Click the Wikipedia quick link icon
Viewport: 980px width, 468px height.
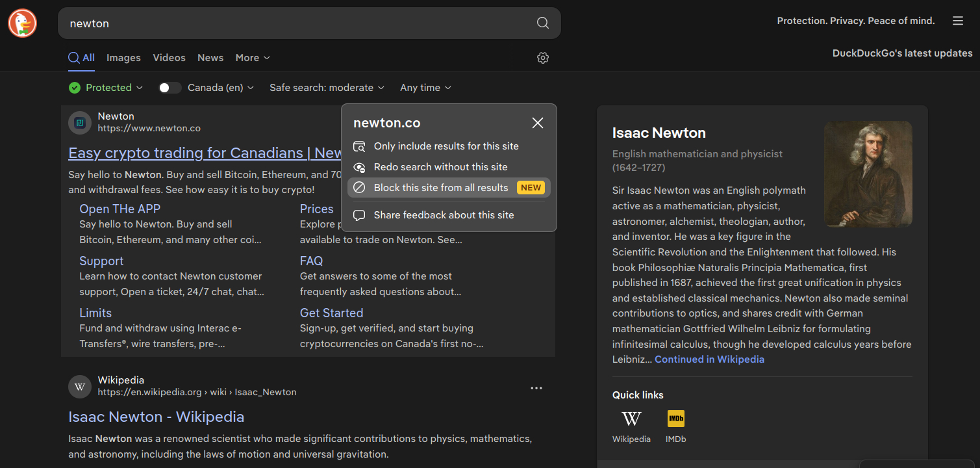pos(631,419)
